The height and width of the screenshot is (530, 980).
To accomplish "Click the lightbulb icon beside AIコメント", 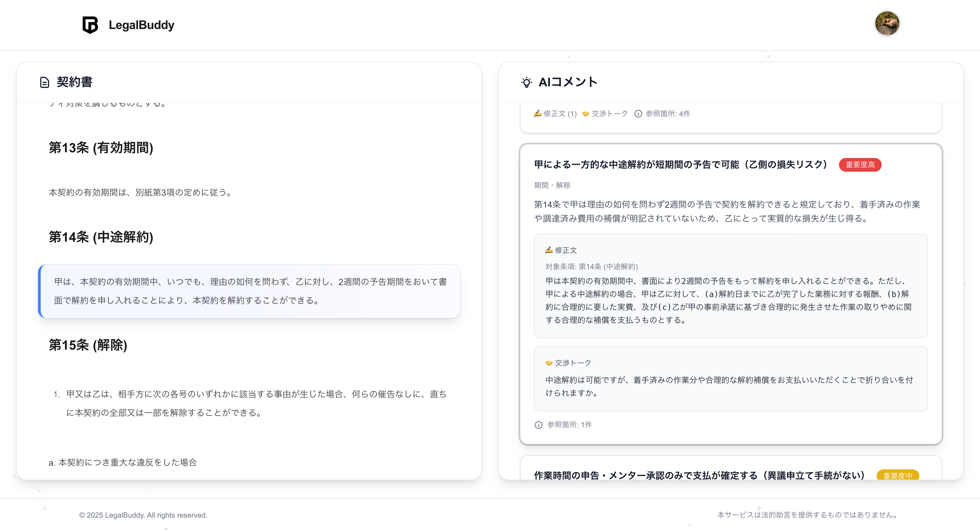I will 527,82.
